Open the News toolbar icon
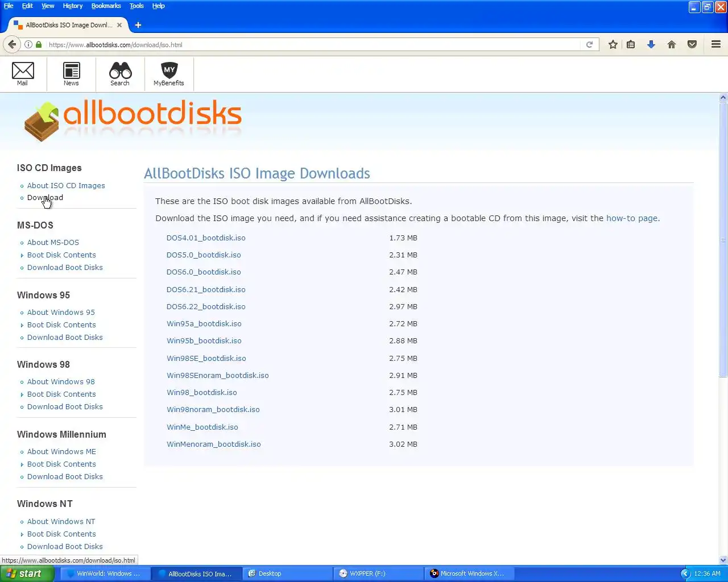Screen dimensions: 728x582 point(71,74)
